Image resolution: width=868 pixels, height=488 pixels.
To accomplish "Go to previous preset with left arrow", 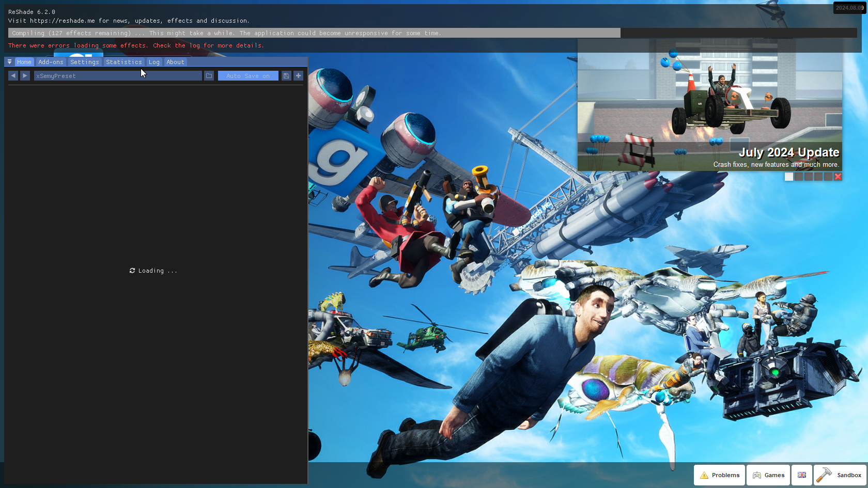I will click(13, 76).
